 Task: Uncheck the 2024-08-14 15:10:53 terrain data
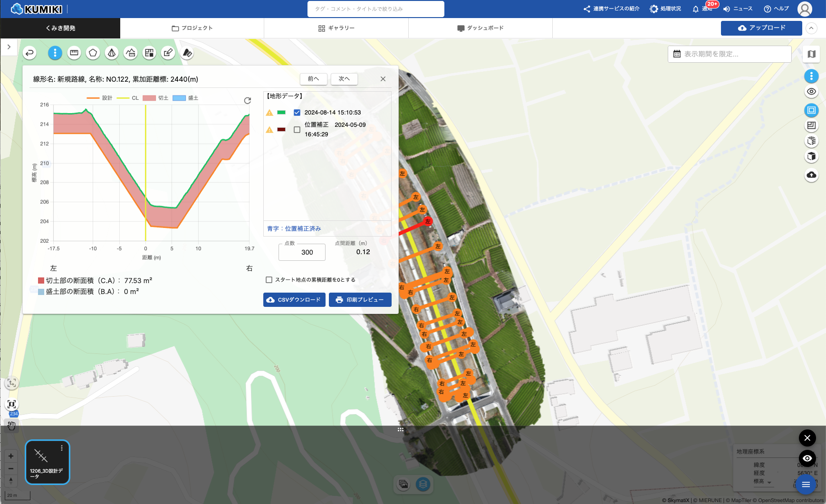coord(297,113)
